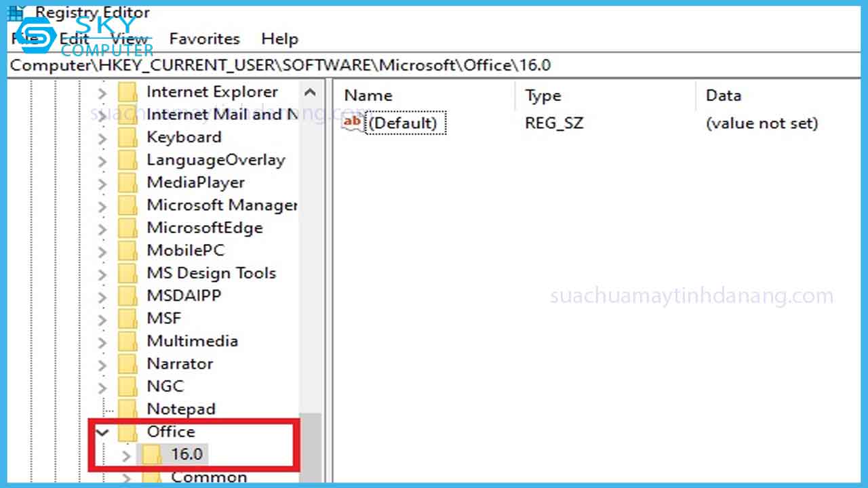Expand the Narrator key
Image resolution: width=868 pixels, height=488 pixels.
[102, 365]
